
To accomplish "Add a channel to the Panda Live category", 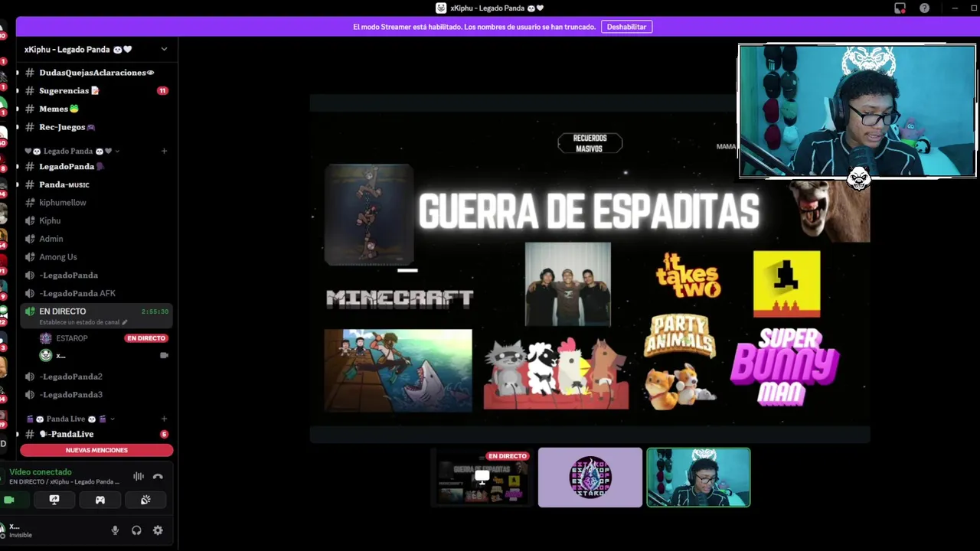I will point(164,419).
